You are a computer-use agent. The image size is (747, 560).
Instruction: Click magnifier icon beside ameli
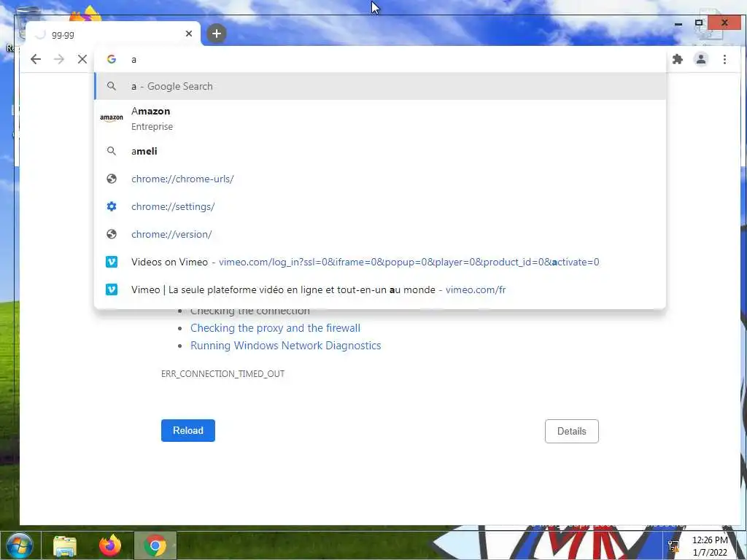click(112, 151)
